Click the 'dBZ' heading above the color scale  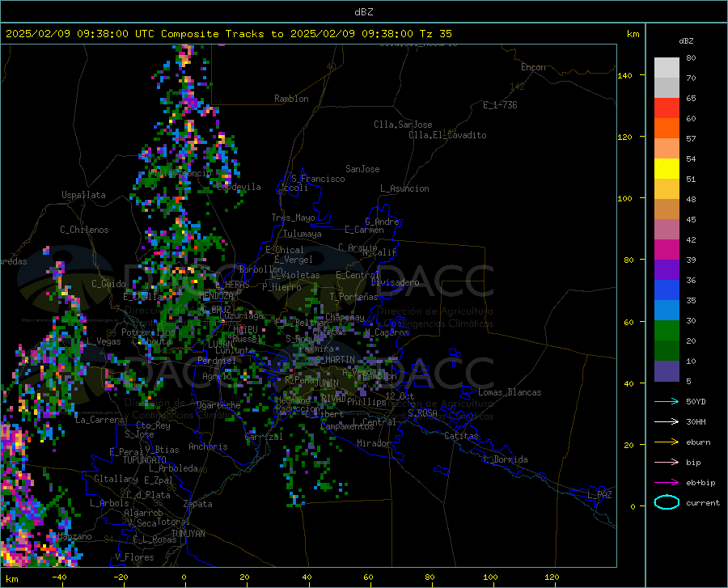tap(686, 40)
